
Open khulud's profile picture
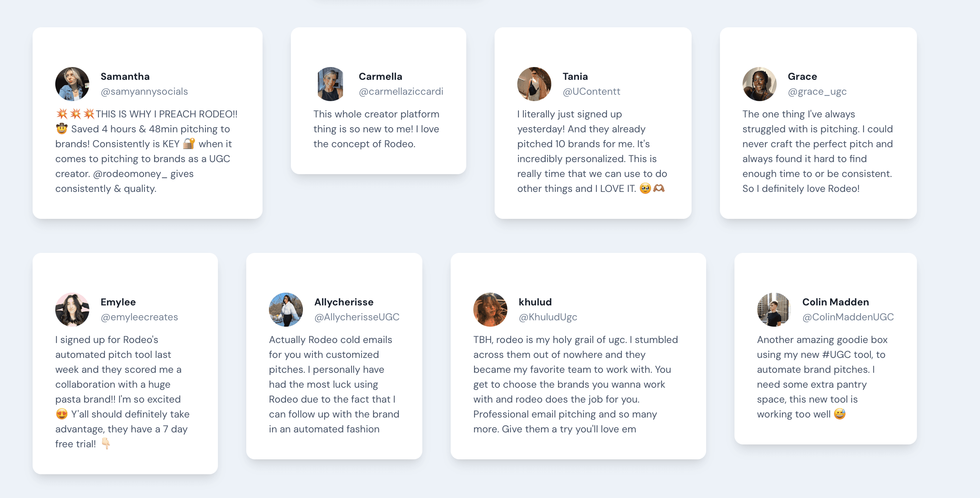point(490,310)
